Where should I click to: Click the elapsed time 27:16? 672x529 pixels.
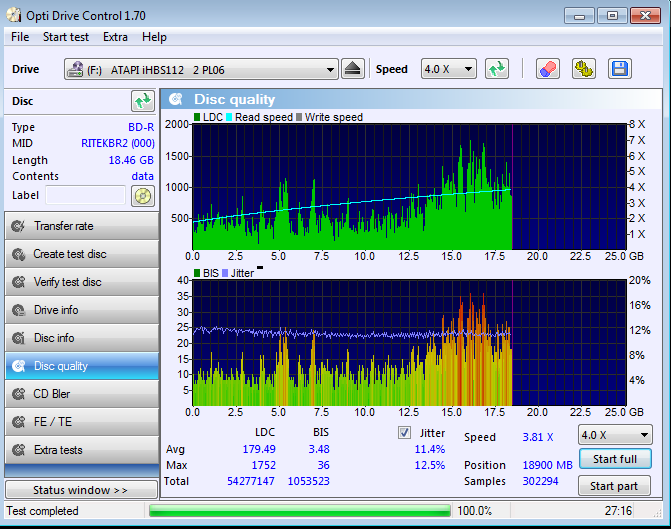pyautogui.click(x=618, y=511)
